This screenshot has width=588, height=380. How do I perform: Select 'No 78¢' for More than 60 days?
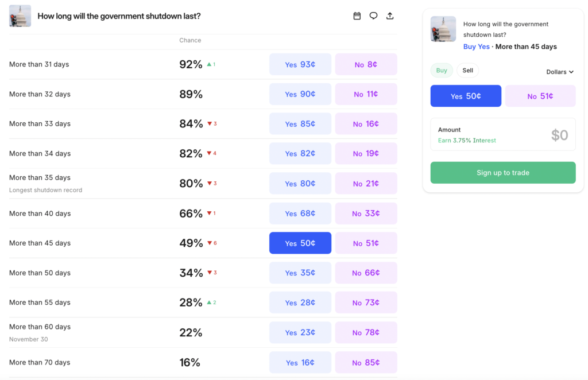point(366,332)
